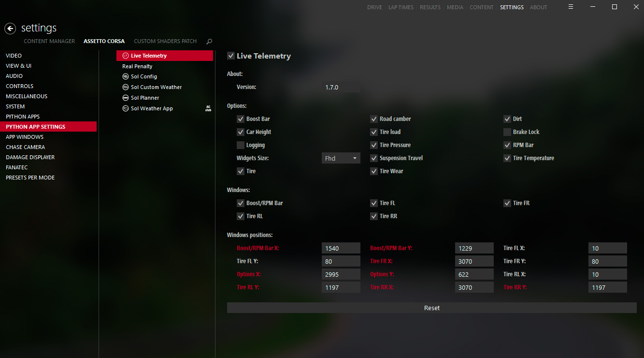The height and width of the screenshot is (358, 644).
Task: Open the Widgets Size Fhd dropdown
Action: click(341, 158)
